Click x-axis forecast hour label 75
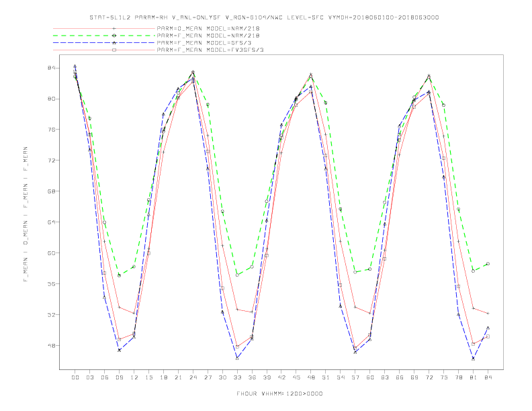 click(444, 377)
